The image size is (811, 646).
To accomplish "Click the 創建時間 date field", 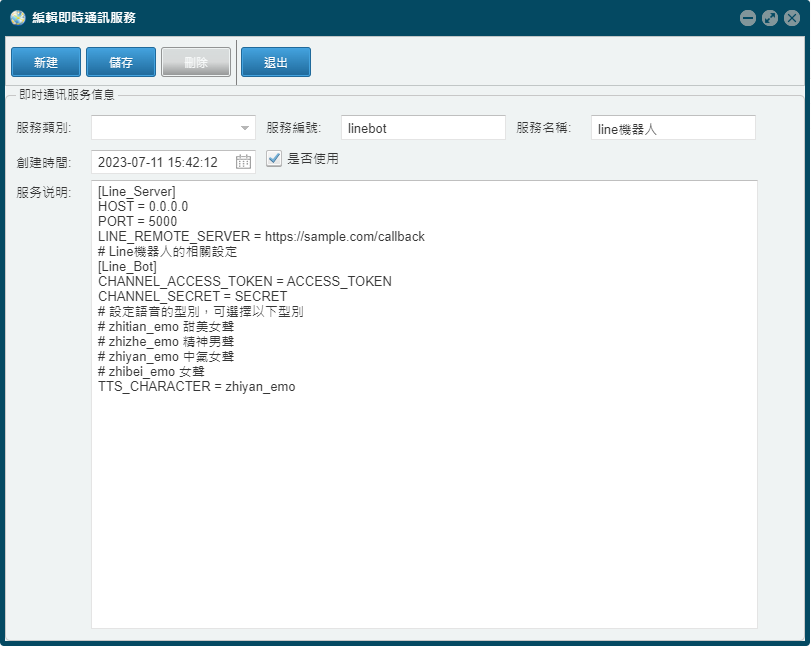I will (x=173, y=162).
